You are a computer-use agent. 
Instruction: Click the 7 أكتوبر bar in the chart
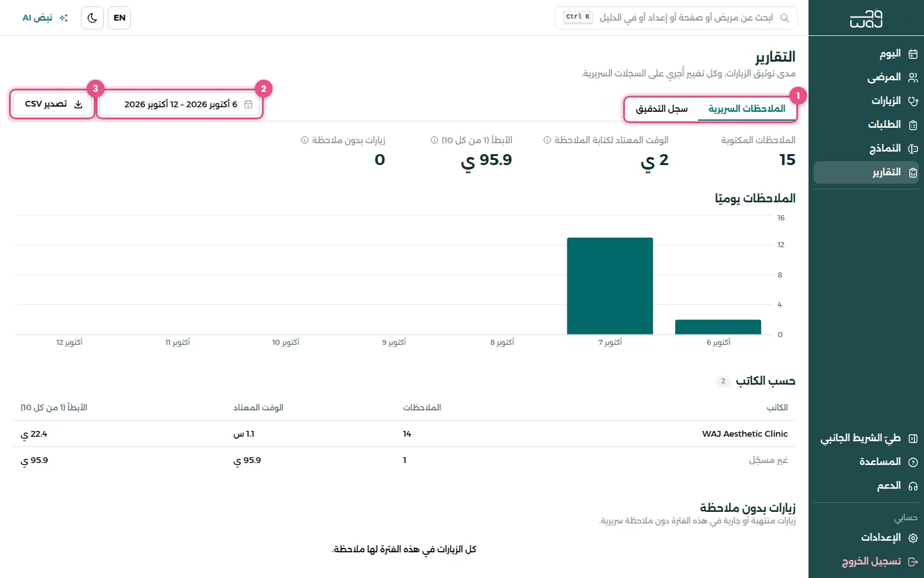click(610, 286)
